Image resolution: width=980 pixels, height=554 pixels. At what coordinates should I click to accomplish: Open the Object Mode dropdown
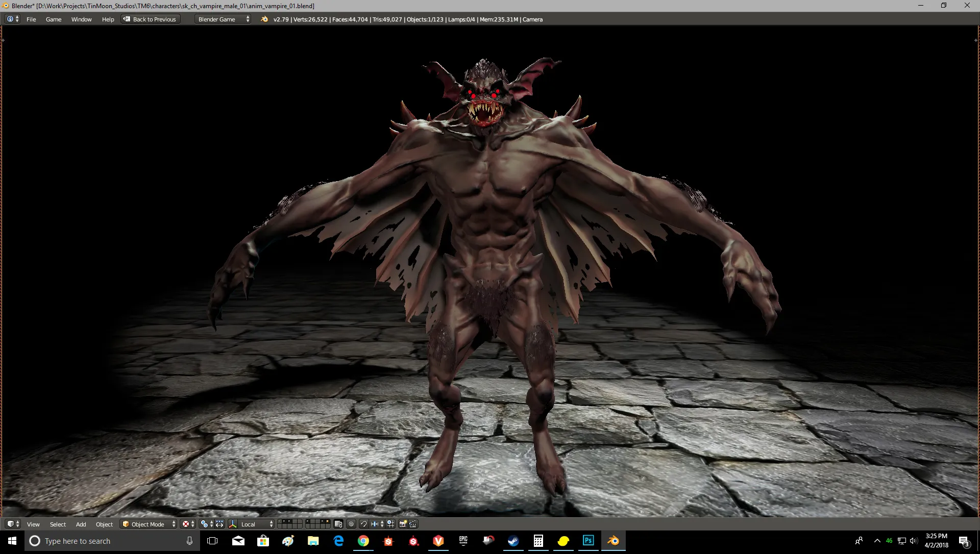point(149,524)
